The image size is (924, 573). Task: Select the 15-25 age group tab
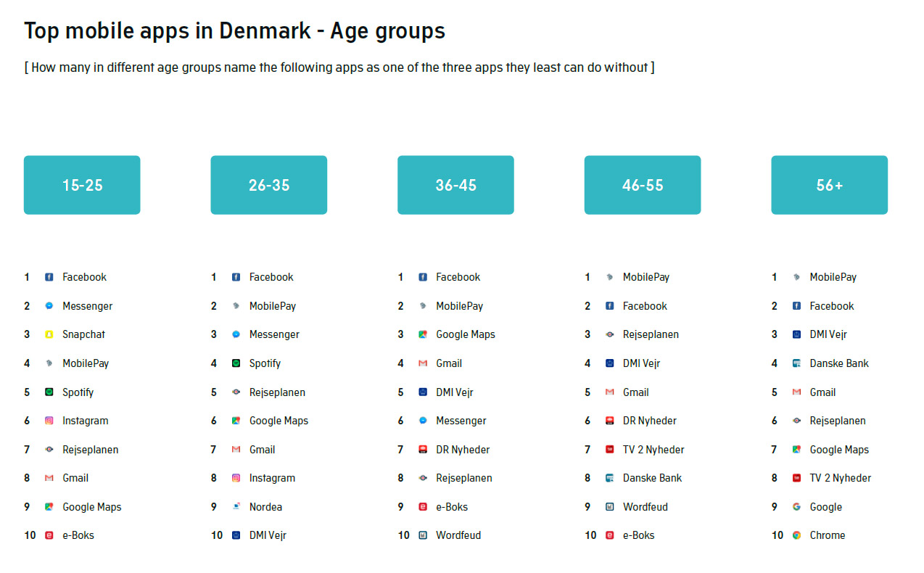tap(82, 185)
